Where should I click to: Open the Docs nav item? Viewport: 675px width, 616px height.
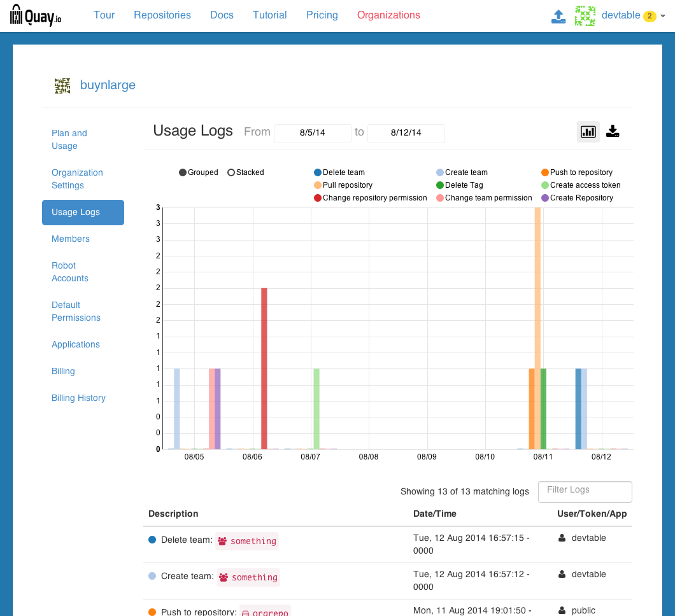click(222, 15)
